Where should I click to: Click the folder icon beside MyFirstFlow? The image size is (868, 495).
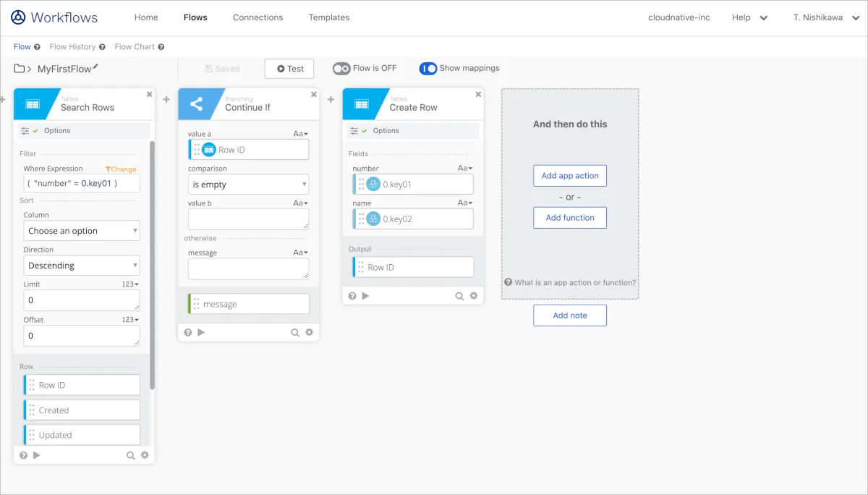point(20,69)
